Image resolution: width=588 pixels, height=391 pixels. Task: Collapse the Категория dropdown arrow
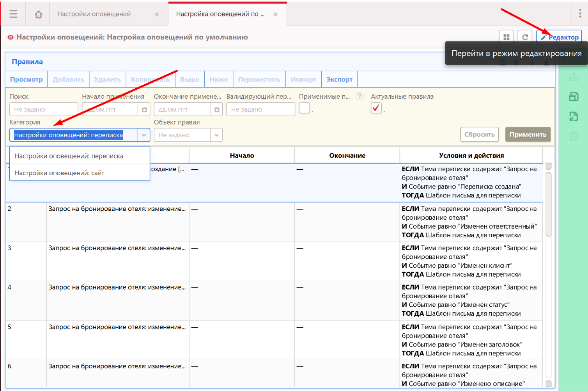coord(143,135)
